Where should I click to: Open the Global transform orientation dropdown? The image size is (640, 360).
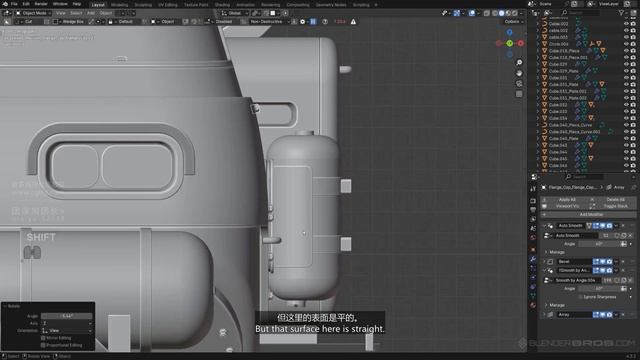click(x=235, y=13)
